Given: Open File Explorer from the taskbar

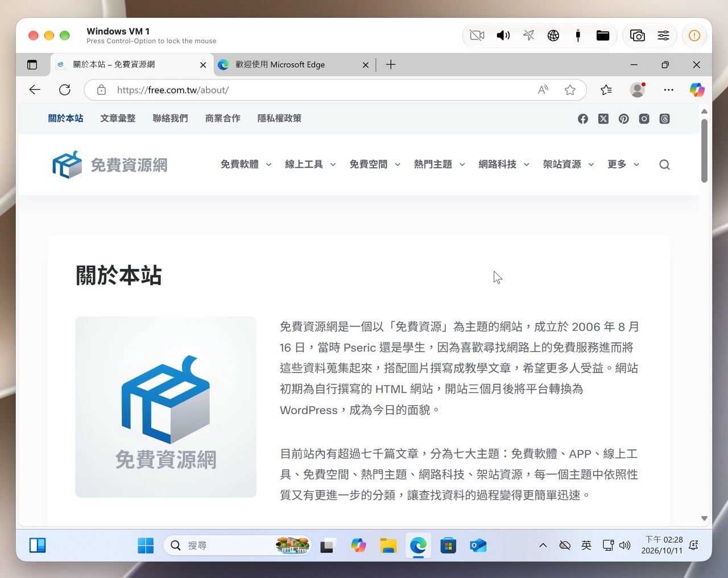Looking at the screenshot, I should pos(388,546).
